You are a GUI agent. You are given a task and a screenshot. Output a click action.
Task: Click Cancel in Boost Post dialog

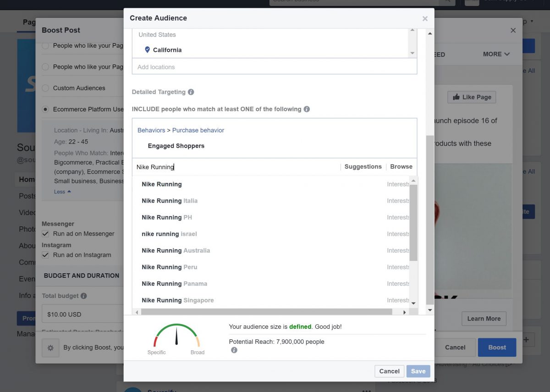(455, 348)
